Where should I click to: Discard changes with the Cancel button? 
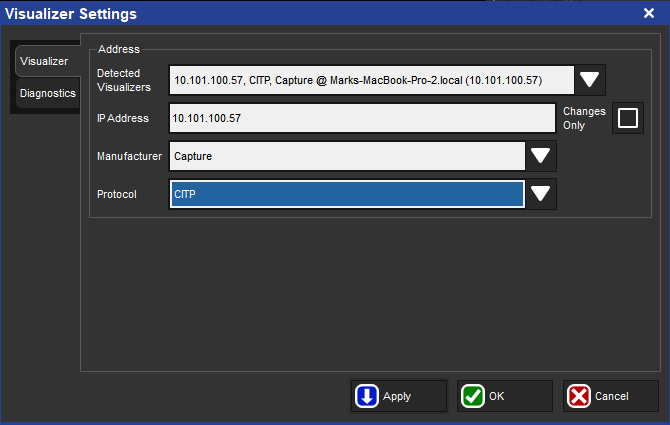pyautogui.click(x=610, y=396)
